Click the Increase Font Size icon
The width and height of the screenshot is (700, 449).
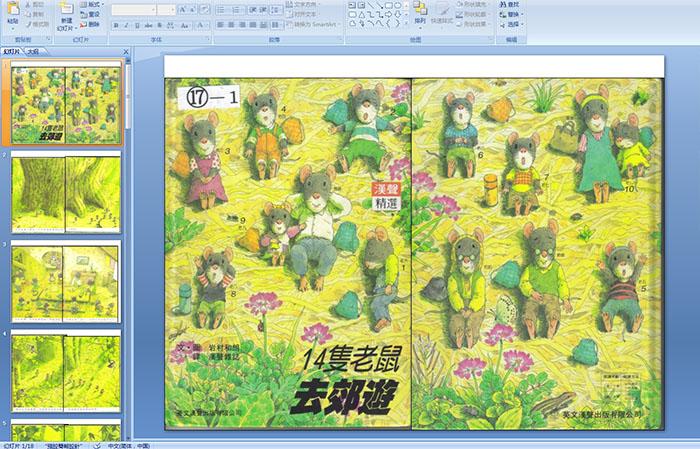coord(183,9)
